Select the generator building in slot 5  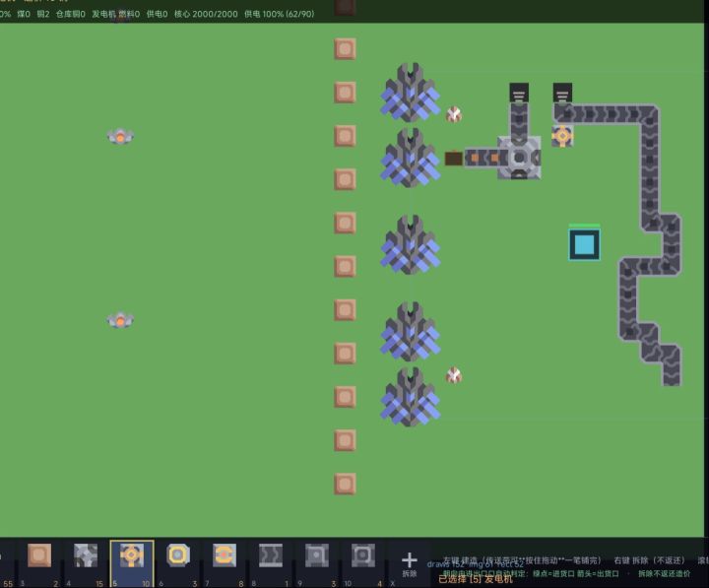(132, 555)
